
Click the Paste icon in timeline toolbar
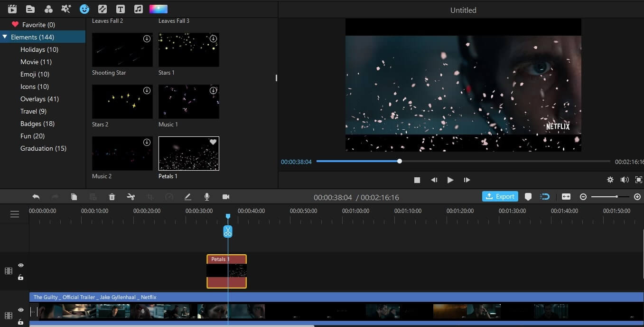[x=93, y=197]
